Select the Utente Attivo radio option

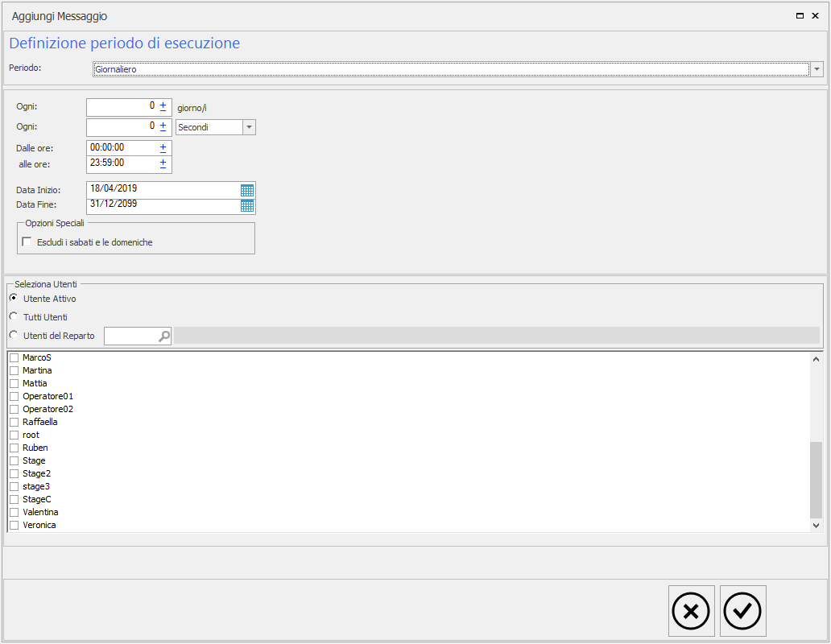[14, 298]
